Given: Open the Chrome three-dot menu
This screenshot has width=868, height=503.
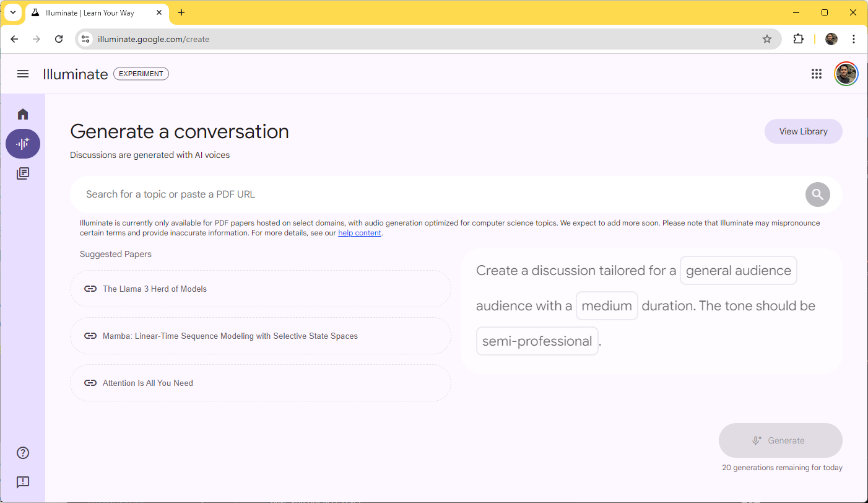Looking at the screenshot, I should coord(854,38).
